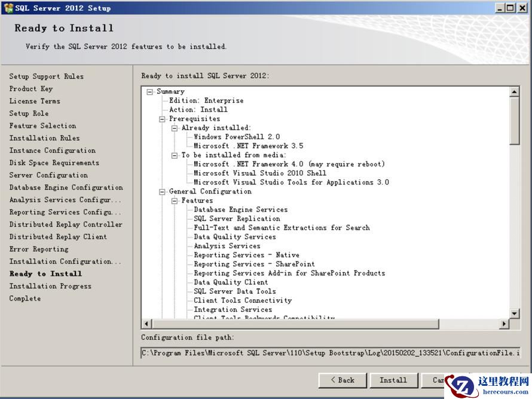Select Installation Rules step
The image size is (532, 399).
point(44,138)
